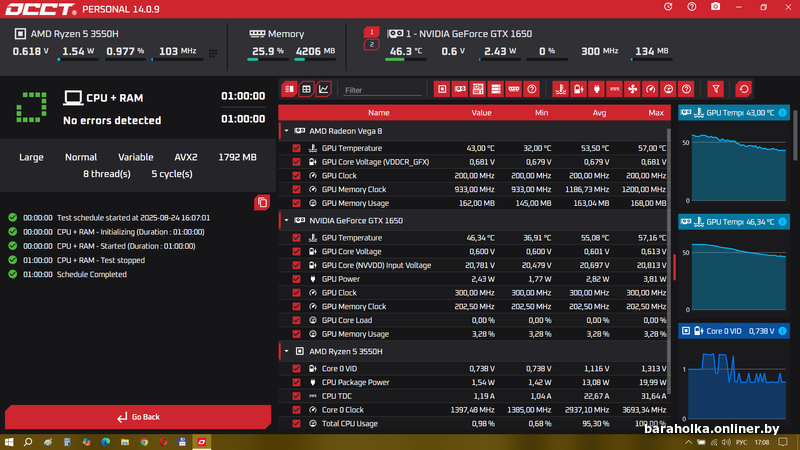The width and height of the screenshot is (800, 450).
Task: Open Microsoft Edge from the taskbar
Action: (106, 442)
